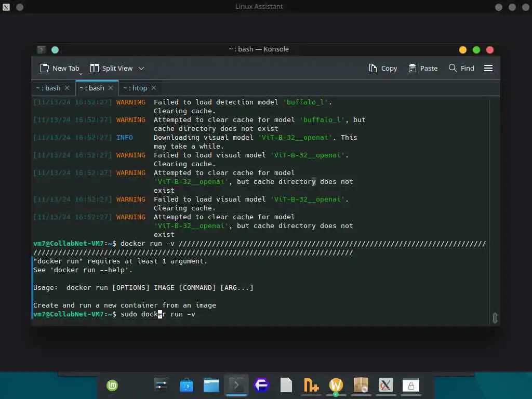This screenshot has width=532, height=399.
Task: Open the Find search bar
Action: pos(461,68)
